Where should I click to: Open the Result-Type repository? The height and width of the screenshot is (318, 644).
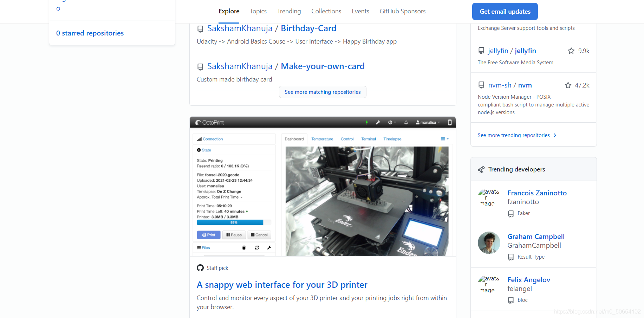point(531,257)
